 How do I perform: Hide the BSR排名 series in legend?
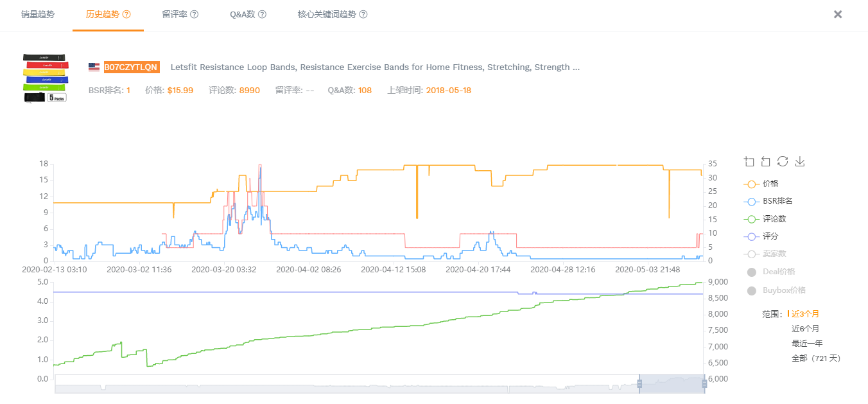[x=767, y=201]
